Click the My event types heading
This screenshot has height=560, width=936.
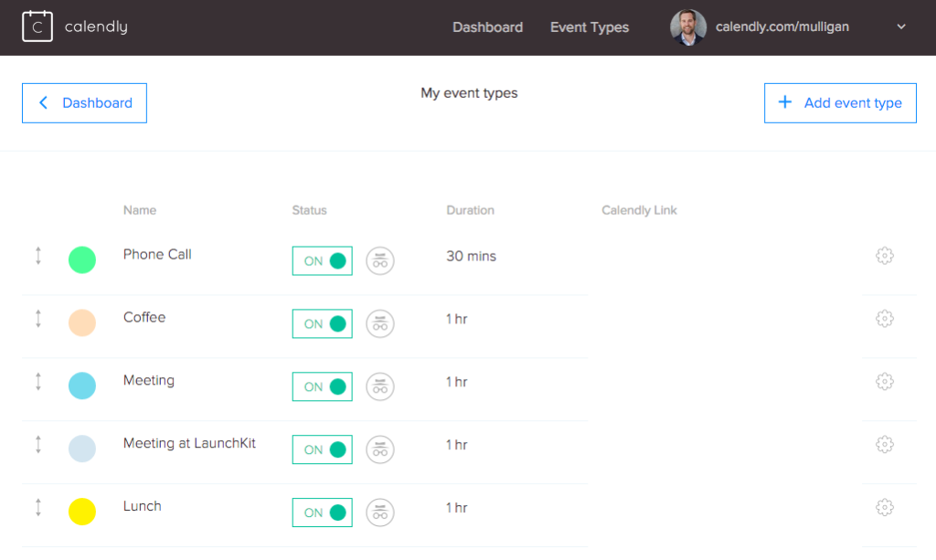[469, 93]
